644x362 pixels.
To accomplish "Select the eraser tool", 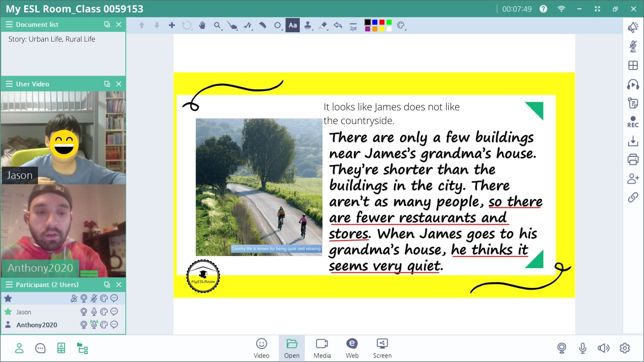I will 323,25.
